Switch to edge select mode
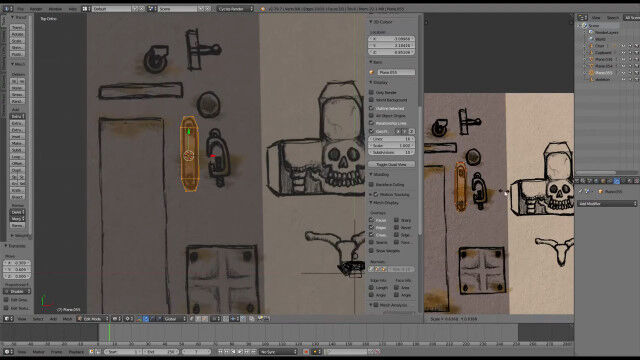The width and height of the screenshot is (640, 360). point(198,319)
